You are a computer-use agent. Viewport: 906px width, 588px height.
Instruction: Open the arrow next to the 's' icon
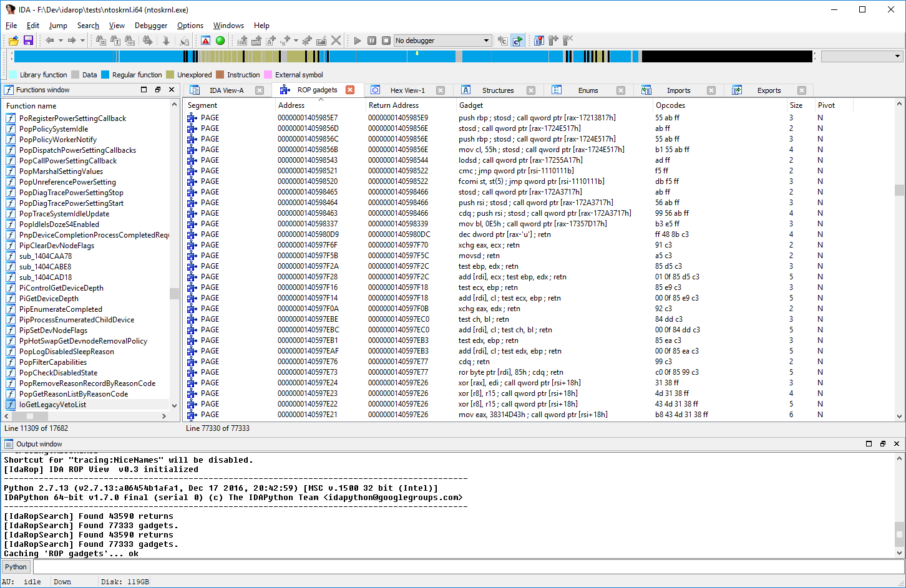pos(296,41)
